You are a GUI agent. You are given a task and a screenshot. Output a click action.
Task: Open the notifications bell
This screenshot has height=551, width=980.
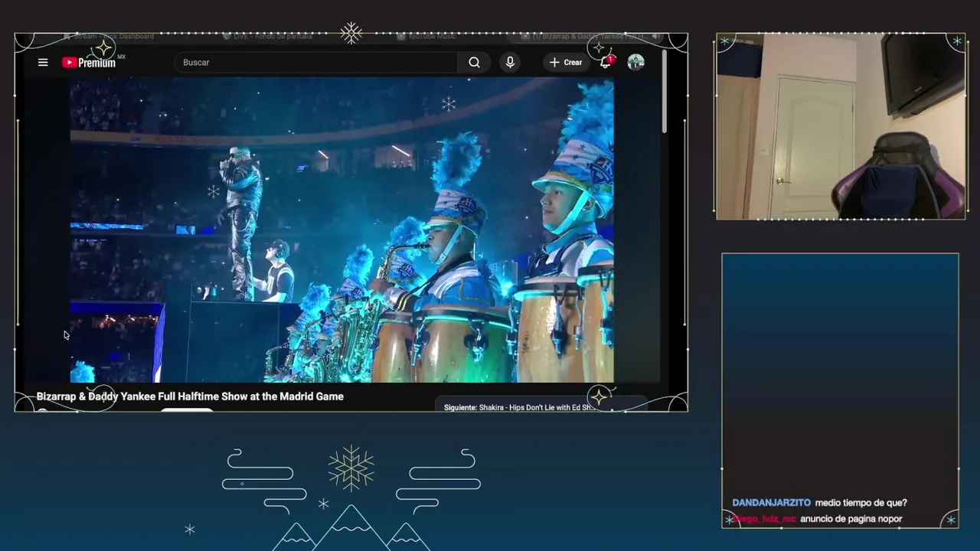[606, 63]
